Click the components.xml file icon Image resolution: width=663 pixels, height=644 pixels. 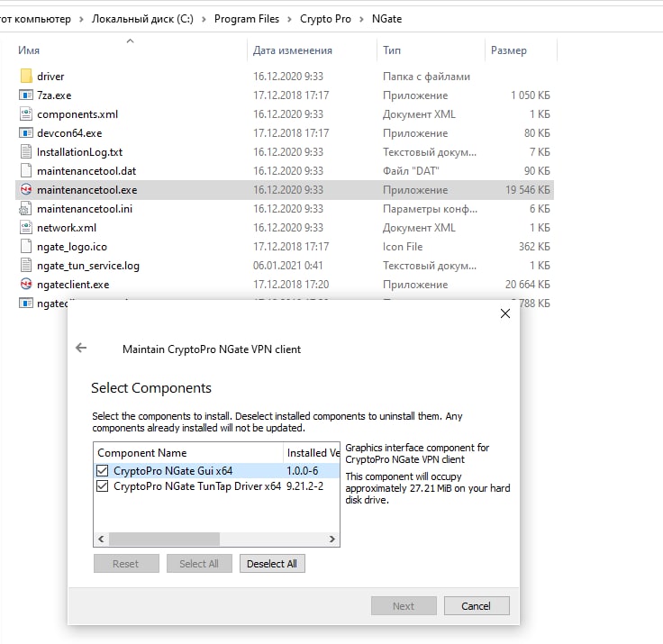click(26, 114)
